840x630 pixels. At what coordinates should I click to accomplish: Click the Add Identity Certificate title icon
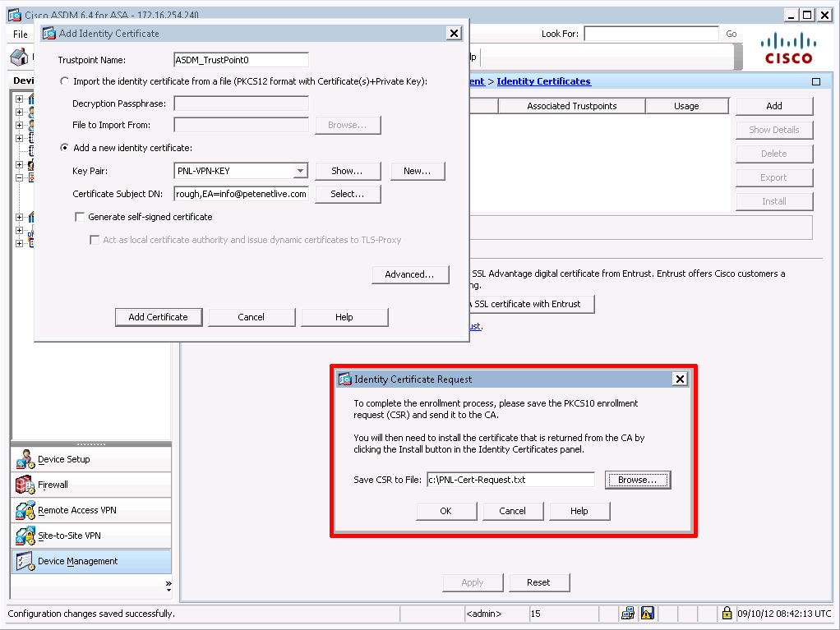[x=49, y=34]
